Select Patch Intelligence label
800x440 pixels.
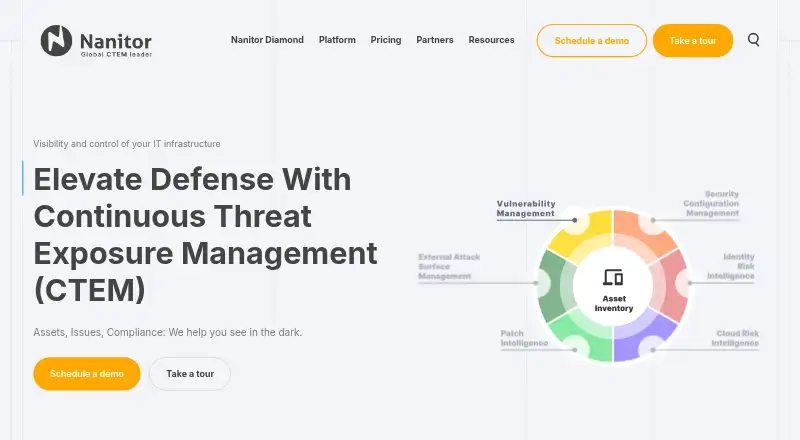point(524,338)
